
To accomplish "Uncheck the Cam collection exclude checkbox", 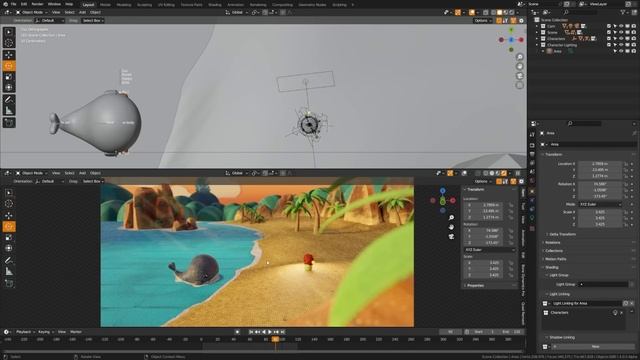I will pos(609,26).
